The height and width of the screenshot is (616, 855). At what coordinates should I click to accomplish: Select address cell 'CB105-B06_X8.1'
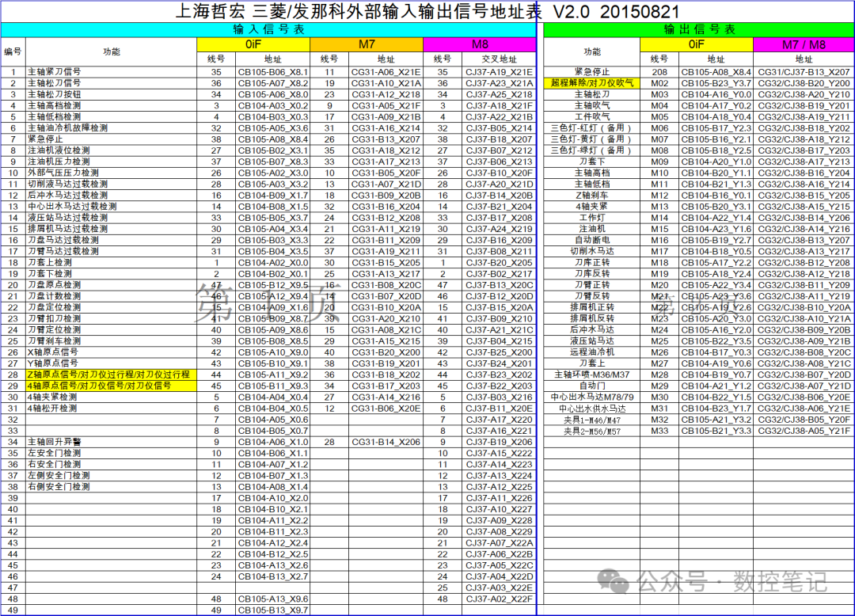272,72
